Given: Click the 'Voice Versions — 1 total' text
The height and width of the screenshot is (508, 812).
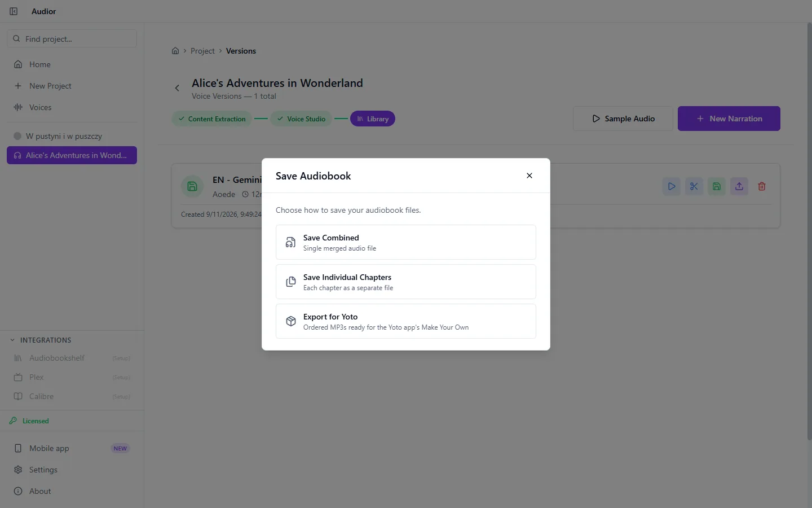Looking at the screenshot, I should click(x=234, y=96).
